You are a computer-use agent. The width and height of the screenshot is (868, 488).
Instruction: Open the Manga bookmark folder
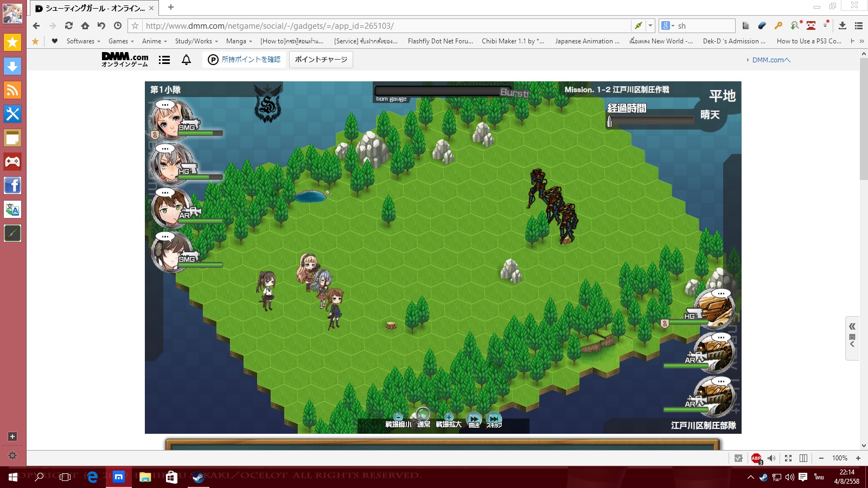pyautogui.click(x=239, y=41)
